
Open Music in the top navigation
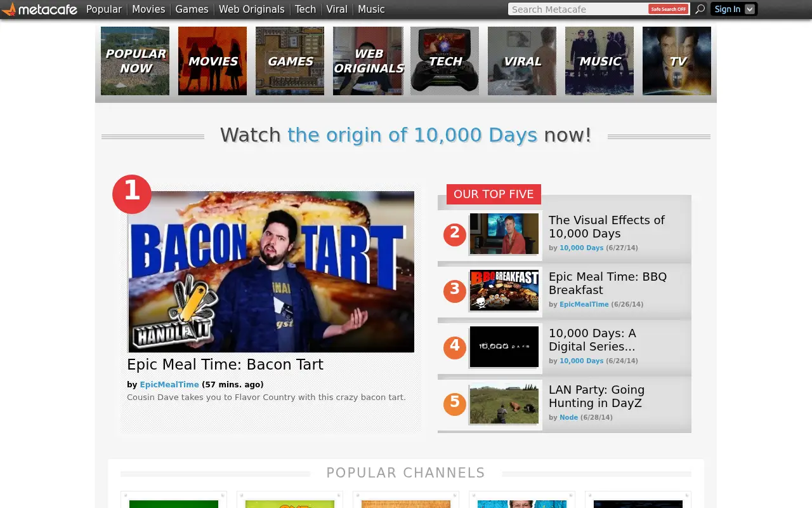pos(371,9)
